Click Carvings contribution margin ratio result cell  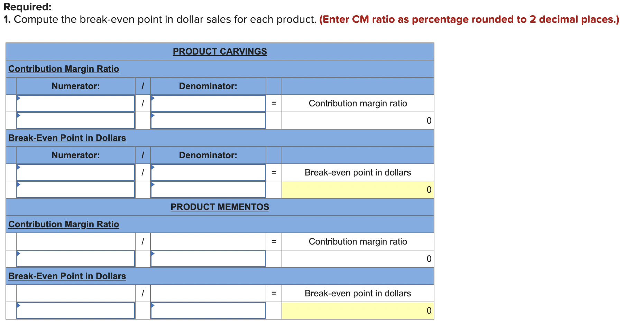click(x=358, y=121)
